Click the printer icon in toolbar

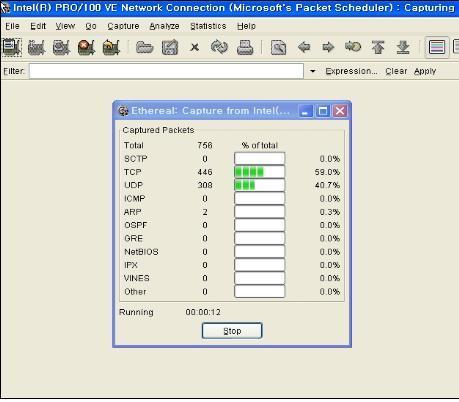[x=245, y=47]
